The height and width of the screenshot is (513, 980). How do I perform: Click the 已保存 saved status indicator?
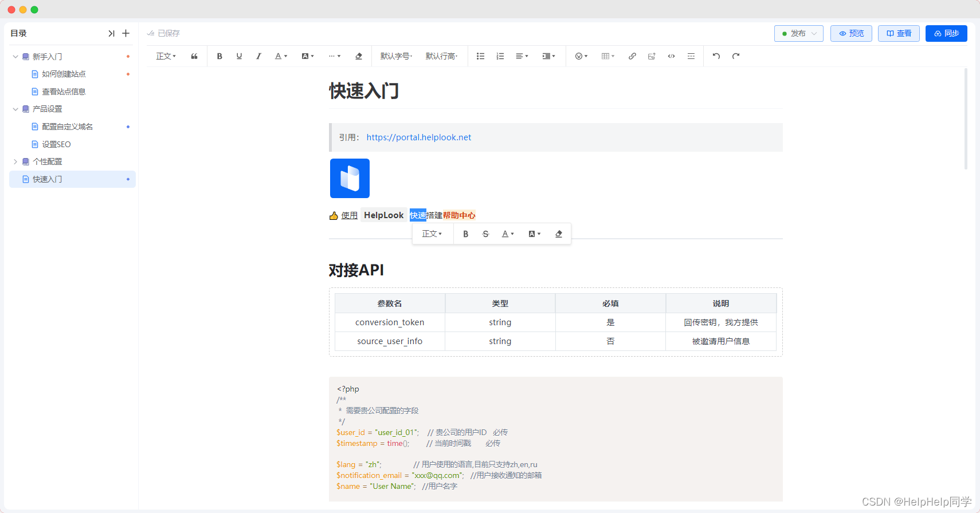click(164, 34)
